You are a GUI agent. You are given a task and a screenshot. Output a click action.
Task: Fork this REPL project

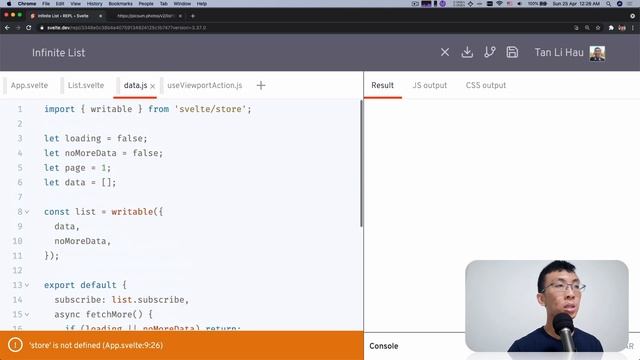pyautogui.click(x=489, y=52)
